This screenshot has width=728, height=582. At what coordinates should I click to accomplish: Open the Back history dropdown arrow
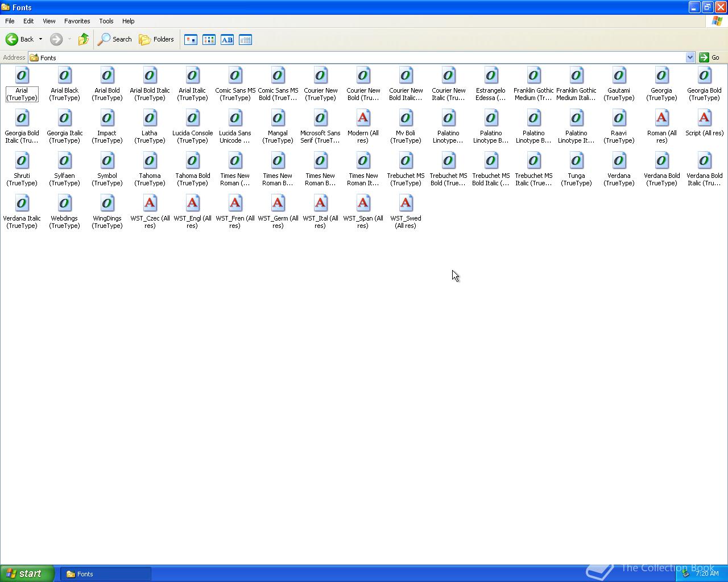click(40, 39)
